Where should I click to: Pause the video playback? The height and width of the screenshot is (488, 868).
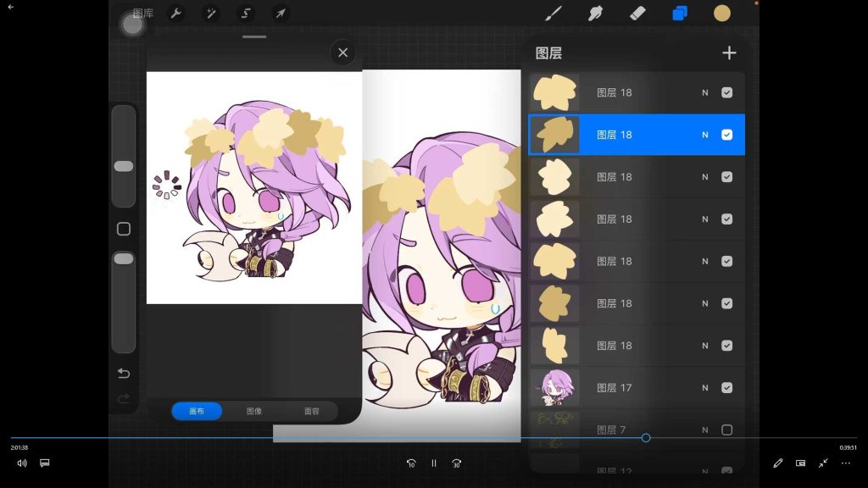434,463
